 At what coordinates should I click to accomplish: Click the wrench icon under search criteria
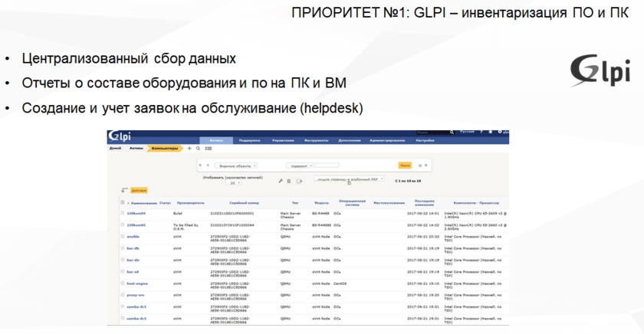point(281,181)
